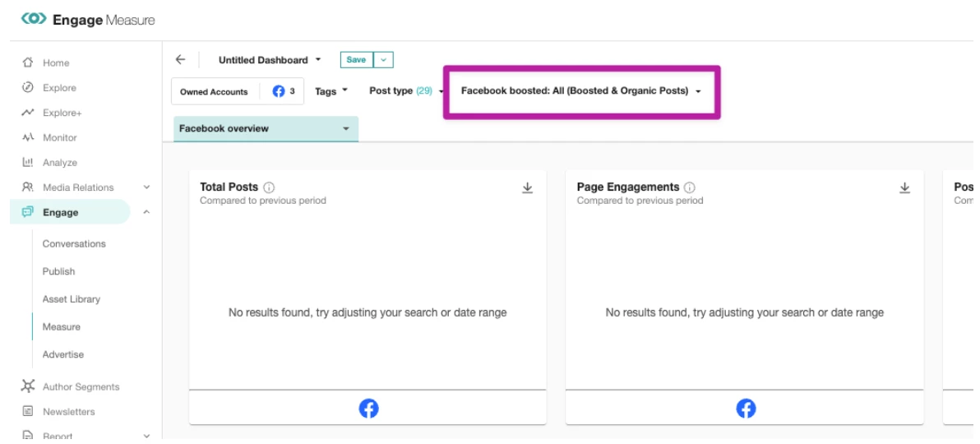Image resolution: width=980 pixels, height=444 pixels.
Task: Click 'Compared to previous period' under Total Posts
Action: tap(262, 201)
